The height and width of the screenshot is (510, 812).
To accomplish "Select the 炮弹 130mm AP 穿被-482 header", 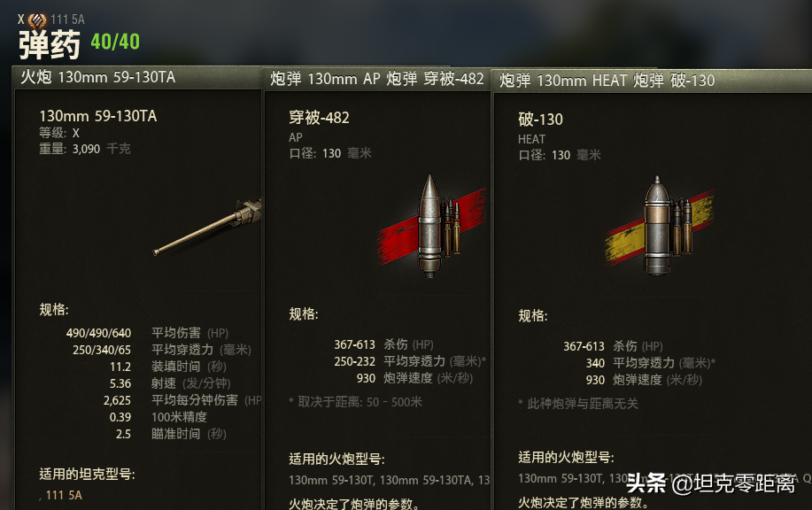I will 377,79.
